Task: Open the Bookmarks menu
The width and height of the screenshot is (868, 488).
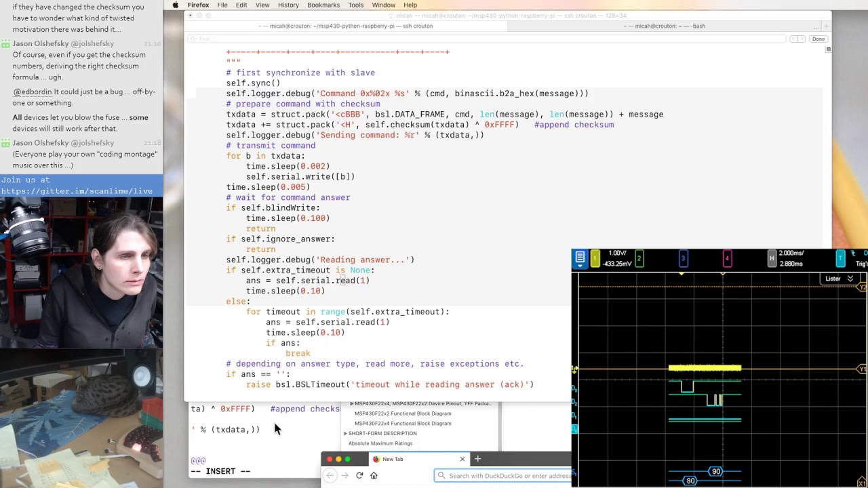Action: pyautogui.click(x=323, y=5)
